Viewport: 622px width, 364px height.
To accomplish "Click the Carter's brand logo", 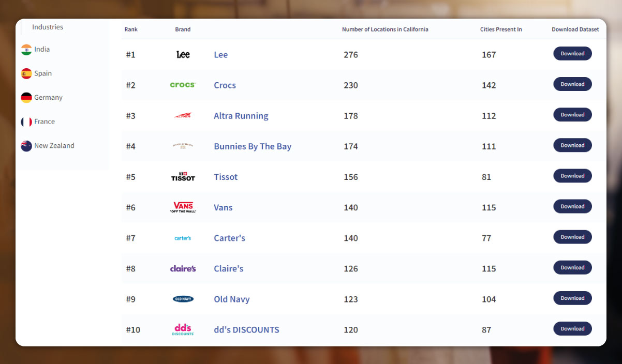I will 183,238.
